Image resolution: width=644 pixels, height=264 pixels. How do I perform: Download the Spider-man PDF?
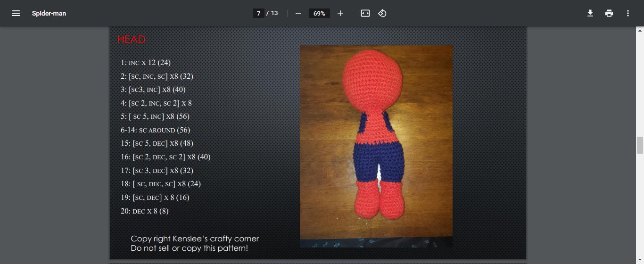coord(590,13)
